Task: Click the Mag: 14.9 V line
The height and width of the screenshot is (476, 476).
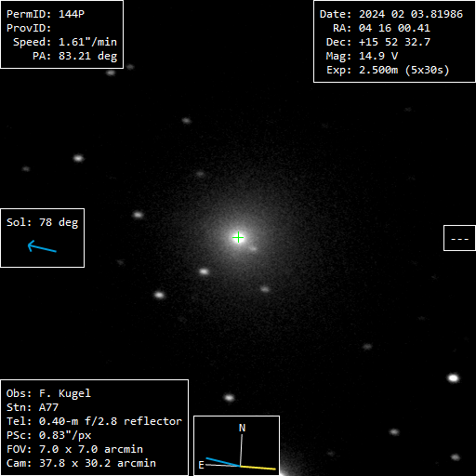Action: [362, 56]
